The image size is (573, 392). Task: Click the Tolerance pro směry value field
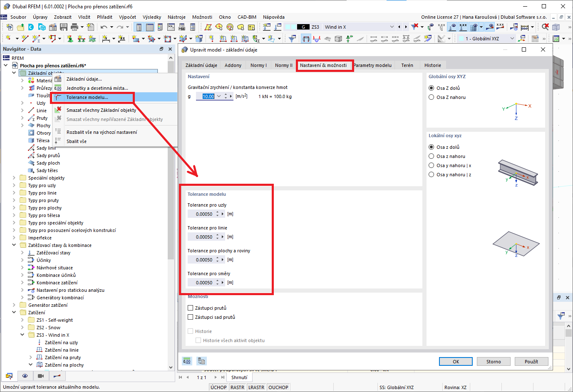[202, 283]
